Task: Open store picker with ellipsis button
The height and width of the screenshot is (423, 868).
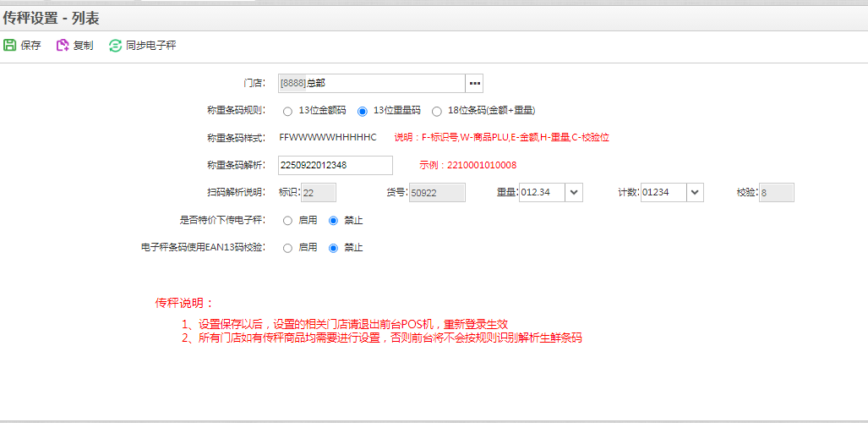Action: [475, 83]
